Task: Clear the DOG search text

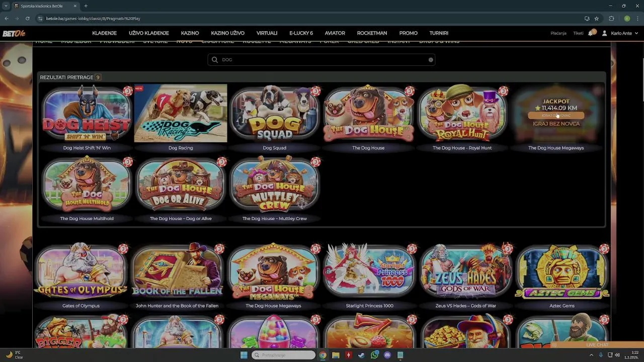Action: coord(431,60)
